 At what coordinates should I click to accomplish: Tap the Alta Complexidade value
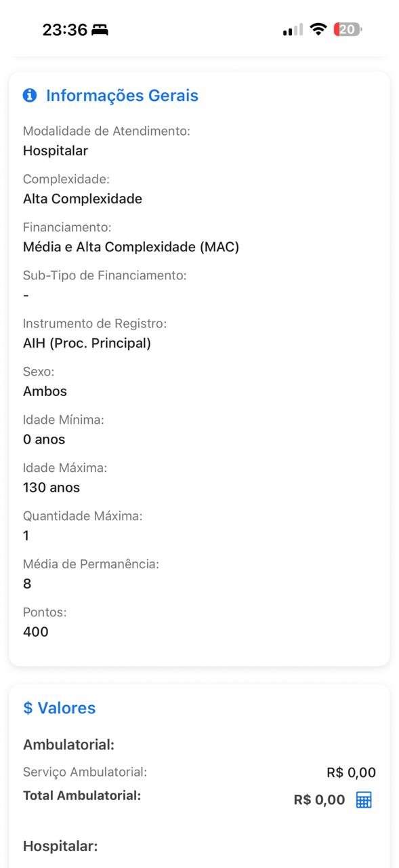point(83,199)
